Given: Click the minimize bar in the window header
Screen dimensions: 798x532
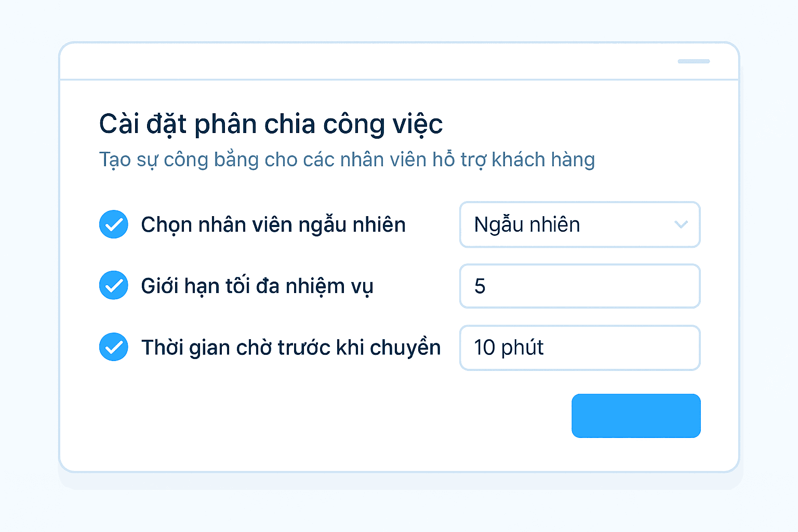Looking at the screenshot, I should pyautogui.click(x=694, y=61).
